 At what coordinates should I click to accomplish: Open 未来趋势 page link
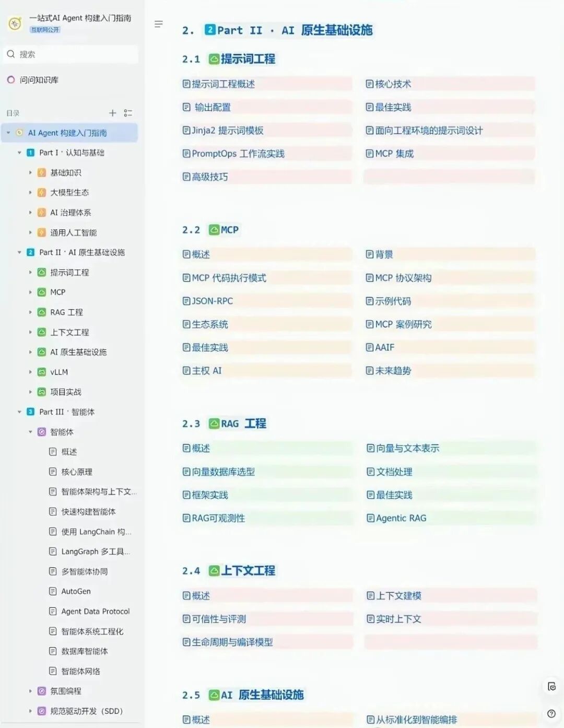point(393,371)
